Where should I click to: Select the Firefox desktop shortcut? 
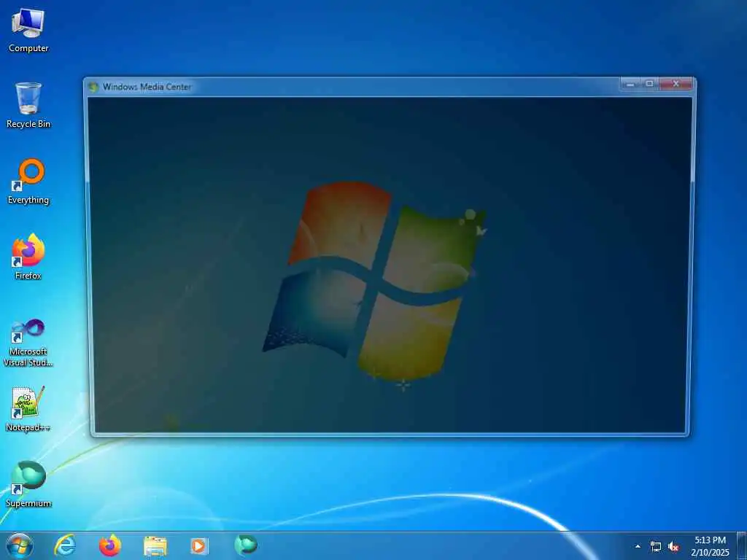coord(28,257)
